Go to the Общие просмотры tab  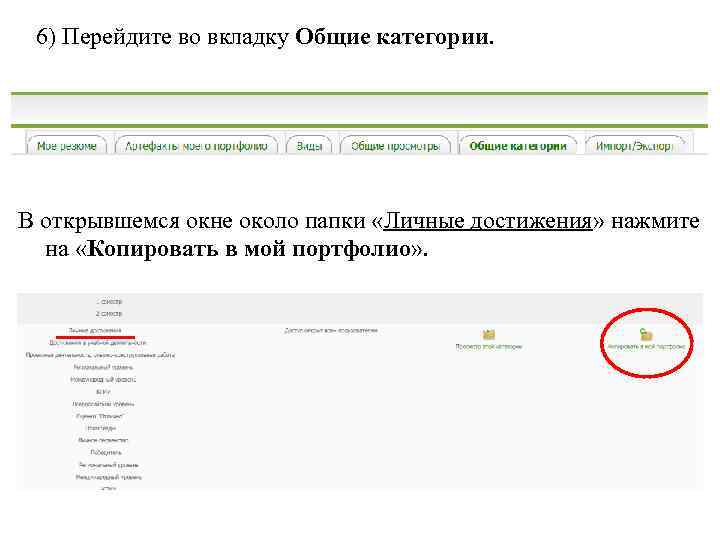[395, 146]
